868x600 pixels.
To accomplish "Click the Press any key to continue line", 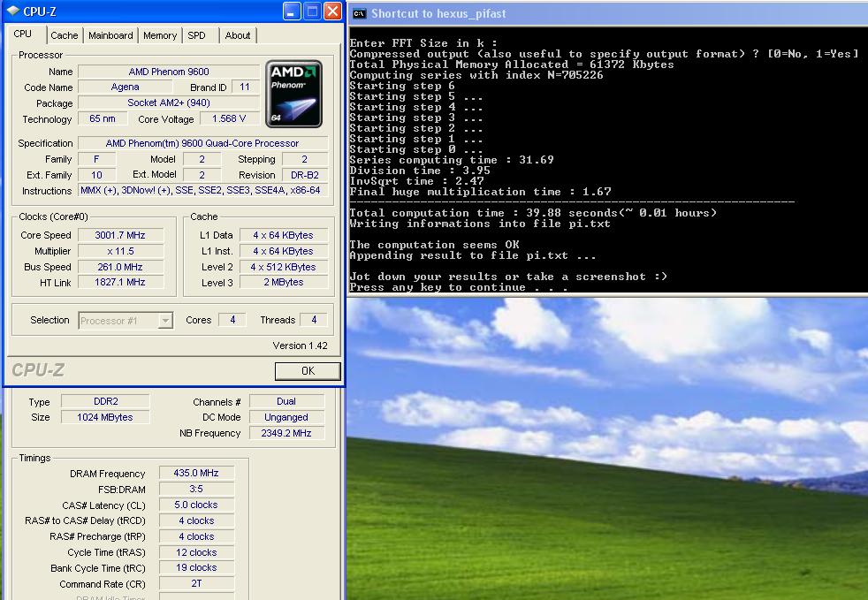I will (x=459, y=287).
